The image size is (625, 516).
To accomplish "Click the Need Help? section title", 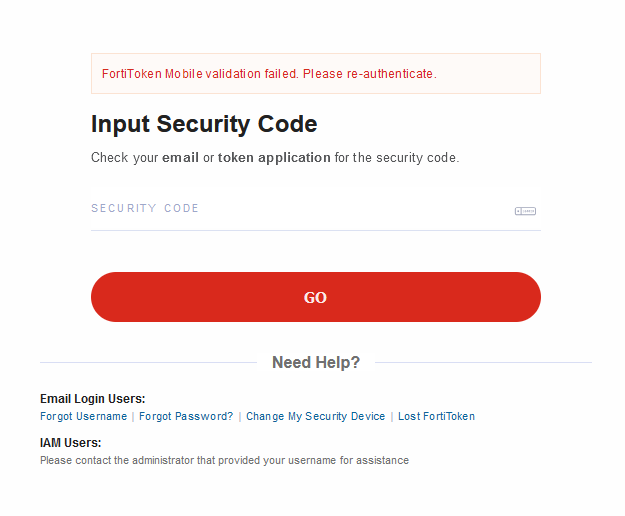I will (316, 362).
